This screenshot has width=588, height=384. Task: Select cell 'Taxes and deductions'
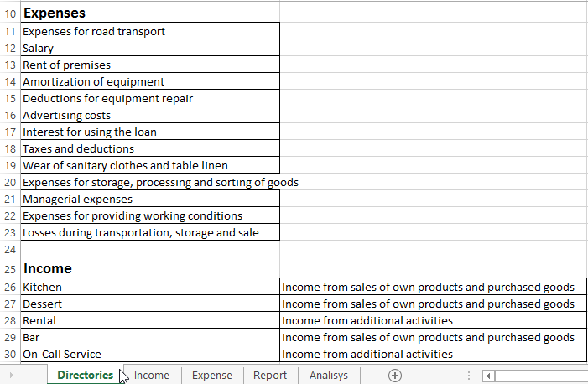click(x=150, y=148)
